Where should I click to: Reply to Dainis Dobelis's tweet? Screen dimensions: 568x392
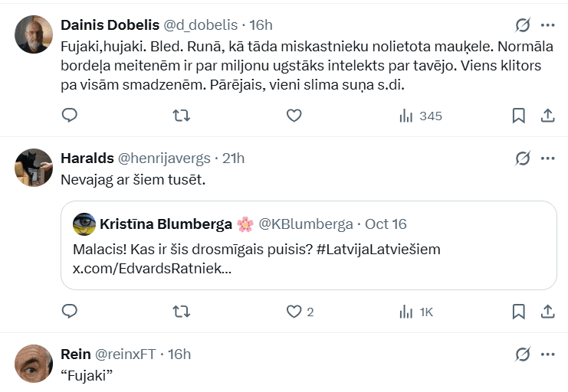(69, 116)
